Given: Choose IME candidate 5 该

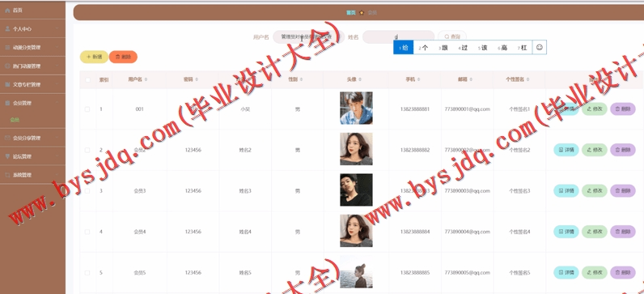Looking at the screenshot, I should (482, 48).
